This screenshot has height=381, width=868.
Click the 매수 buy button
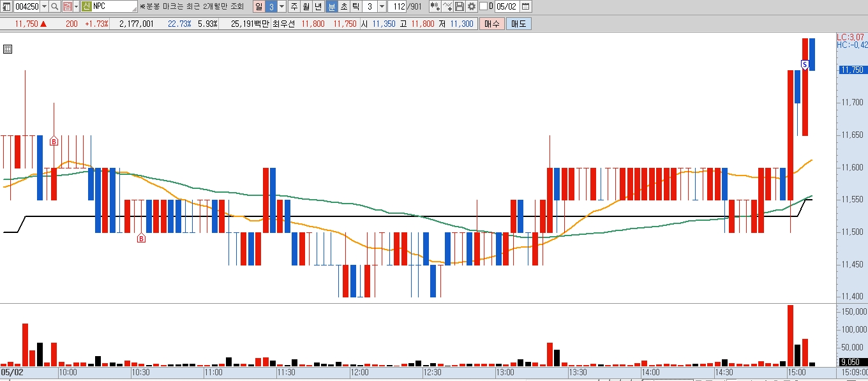(x=491, y=24)
